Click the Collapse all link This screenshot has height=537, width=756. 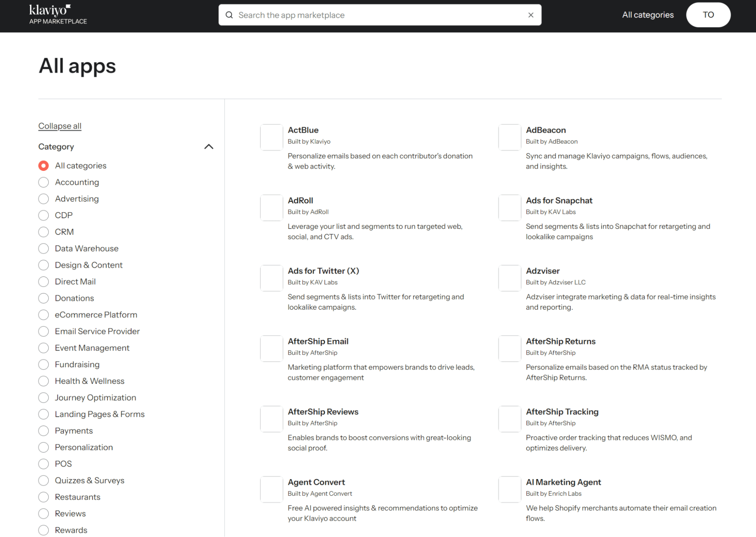[x=60, y=126]
